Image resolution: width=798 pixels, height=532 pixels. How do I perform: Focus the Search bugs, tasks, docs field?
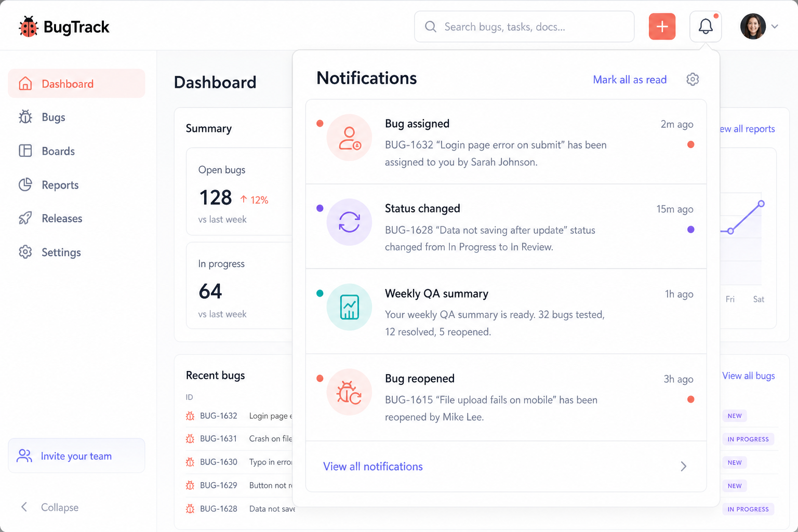[x=524, y=26]
